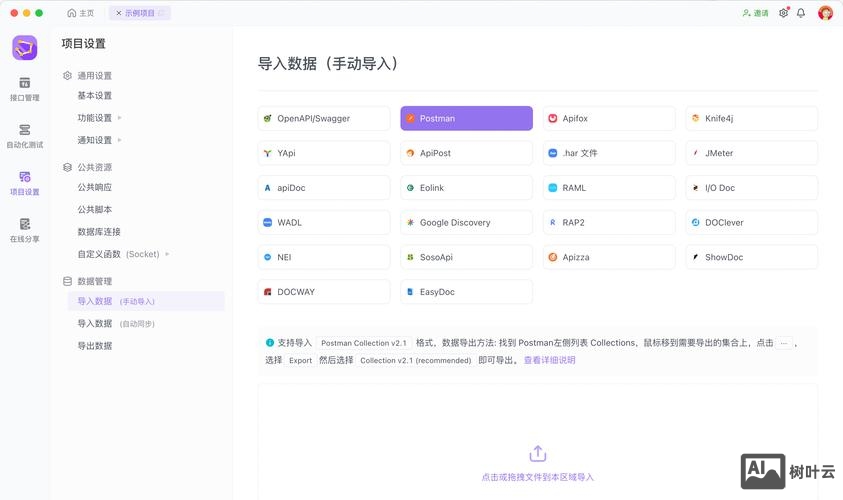
Task: Select Apifox import format
Action: click(609, 118)
